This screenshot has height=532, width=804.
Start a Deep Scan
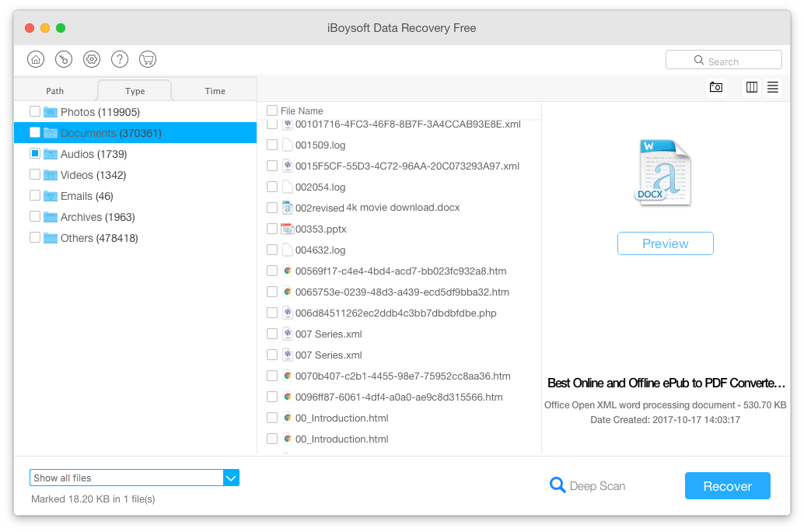(588, 486)
